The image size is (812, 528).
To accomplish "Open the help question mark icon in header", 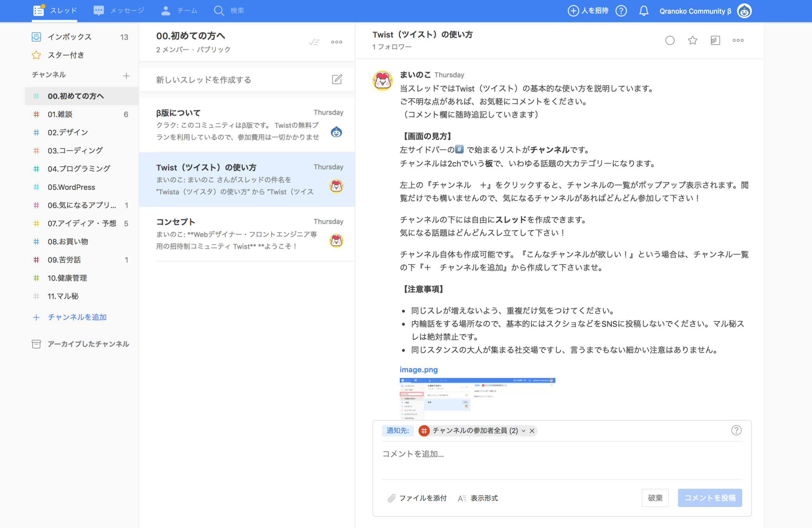I will point(621,11).
